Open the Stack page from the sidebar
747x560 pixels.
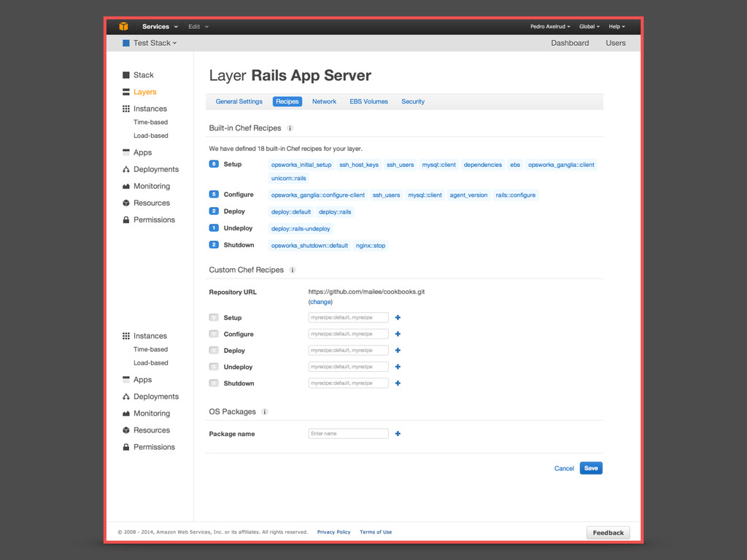(143, 75)
